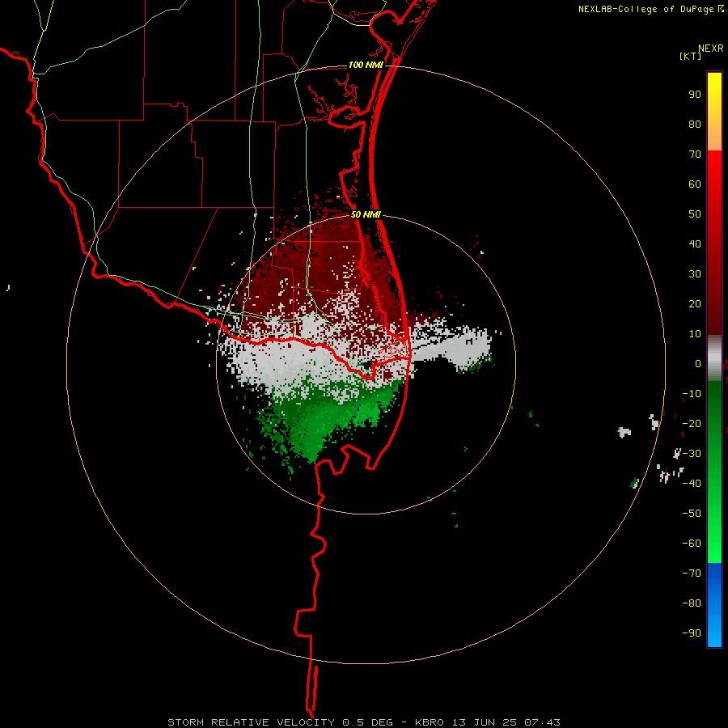Screen dimensions: 728x728
Task: Click the 50 value on the velocity scale
Action: pos(695,214)
